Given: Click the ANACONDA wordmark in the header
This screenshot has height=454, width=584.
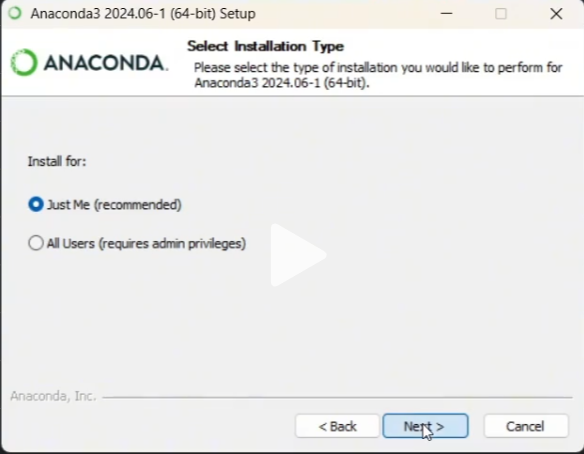Looking at the screenshot, I should 106,63.
